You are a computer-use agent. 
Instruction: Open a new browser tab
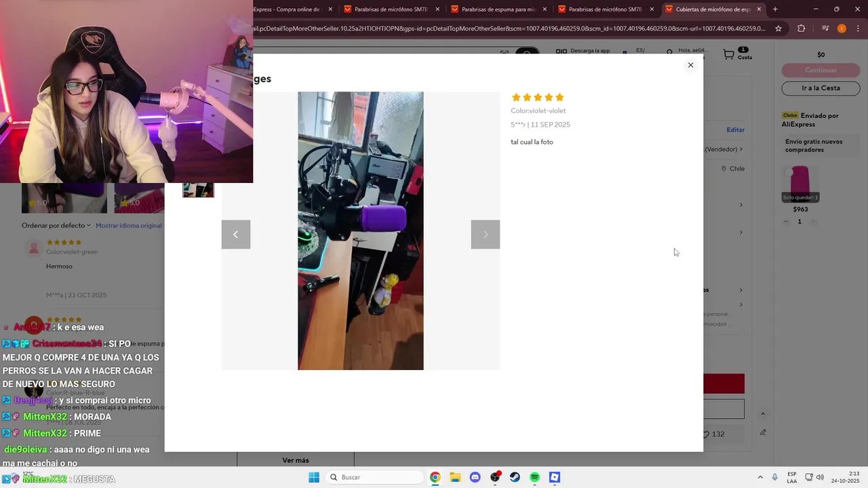click(775, 9)
